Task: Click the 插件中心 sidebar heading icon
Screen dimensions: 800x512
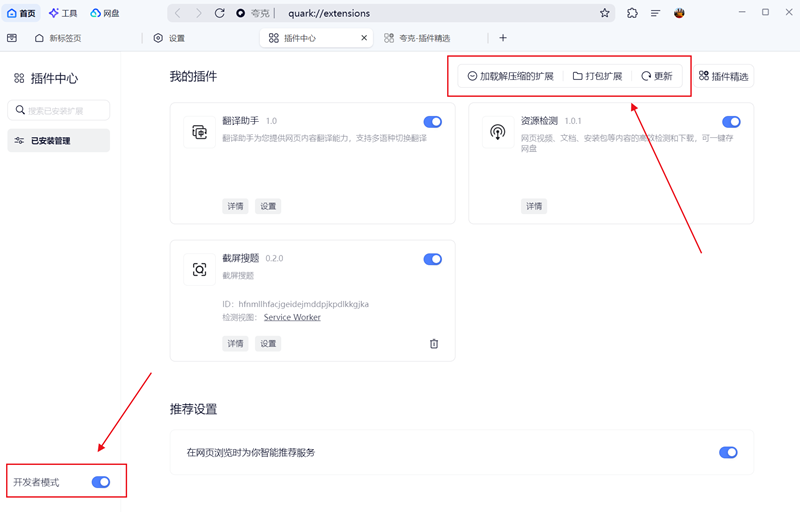Action: click(19, 78)
